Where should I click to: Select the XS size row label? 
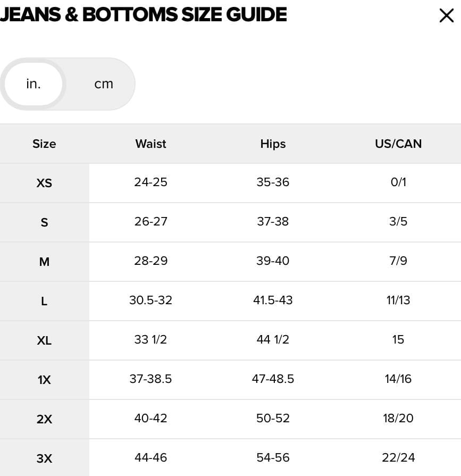[44, 183]
